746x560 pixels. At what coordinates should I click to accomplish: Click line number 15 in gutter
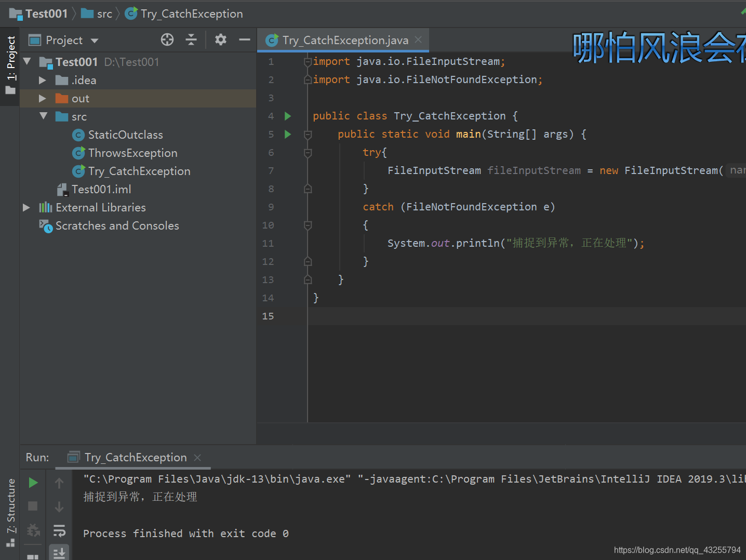pyautogui.click(x=268, y=316)
